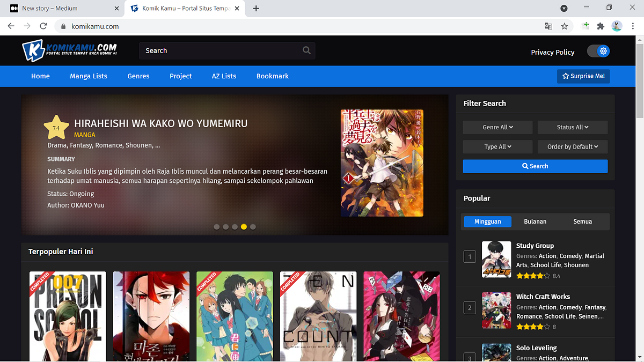Click the Komikamu.com logo
644x362 pixels.
[70, 51]
